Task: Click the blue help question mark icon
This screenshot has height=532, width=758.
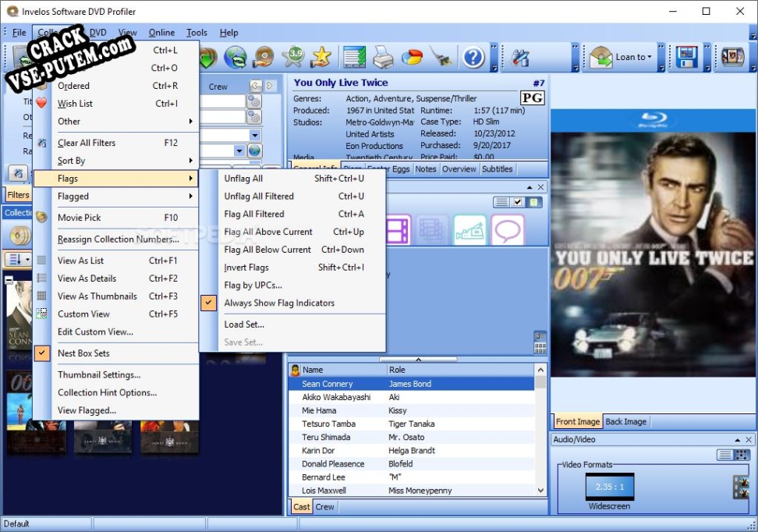Action: point(473,57)
